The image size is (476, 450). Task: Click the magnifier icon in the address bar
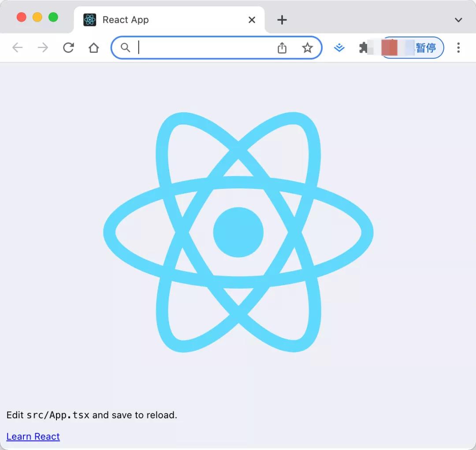(x=125, y=48)
